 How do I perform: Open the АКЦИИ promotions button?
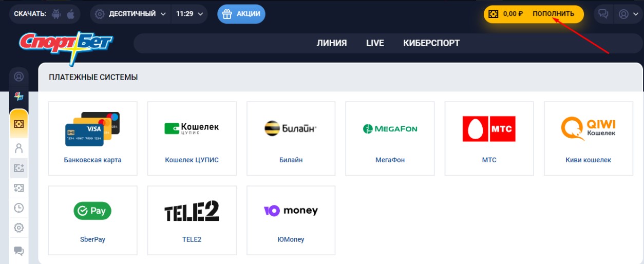(241, 14)
